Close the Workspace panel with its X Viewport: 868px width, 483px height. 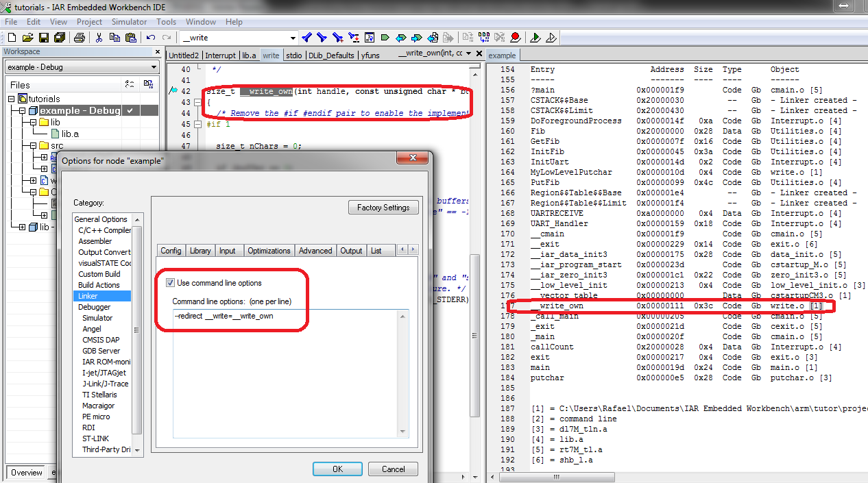157,52
